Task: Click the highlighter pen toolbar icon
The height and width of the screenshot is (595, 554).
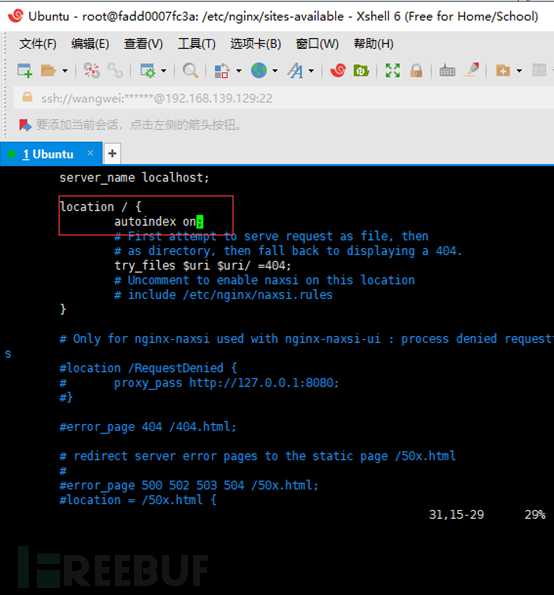Action: click(x=472, y=70)
